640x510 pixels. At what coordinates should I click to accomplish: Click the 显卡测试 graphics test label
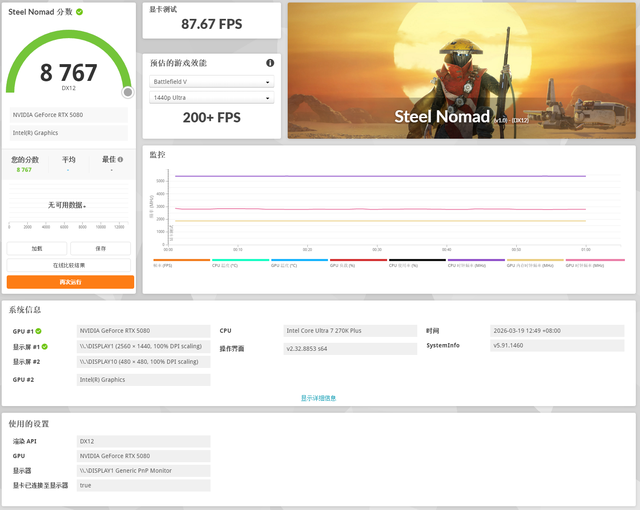163,9
